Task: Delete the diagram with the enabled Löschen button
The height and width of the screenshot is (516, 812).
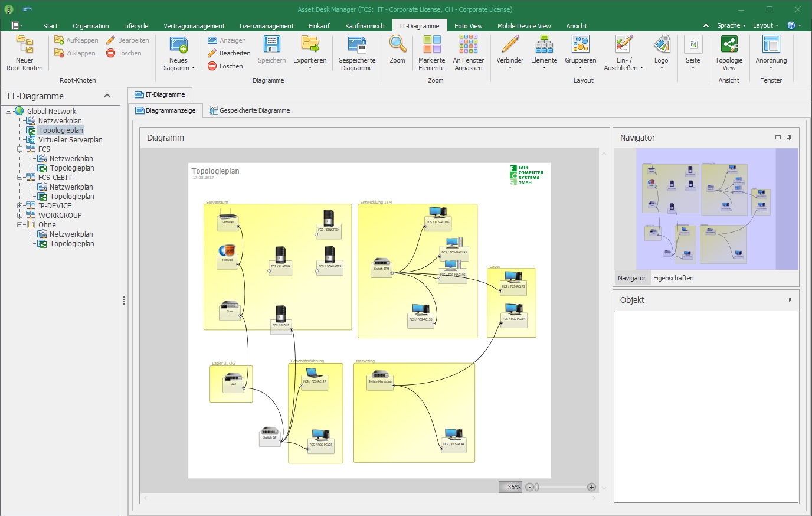Action: [225, 66]
